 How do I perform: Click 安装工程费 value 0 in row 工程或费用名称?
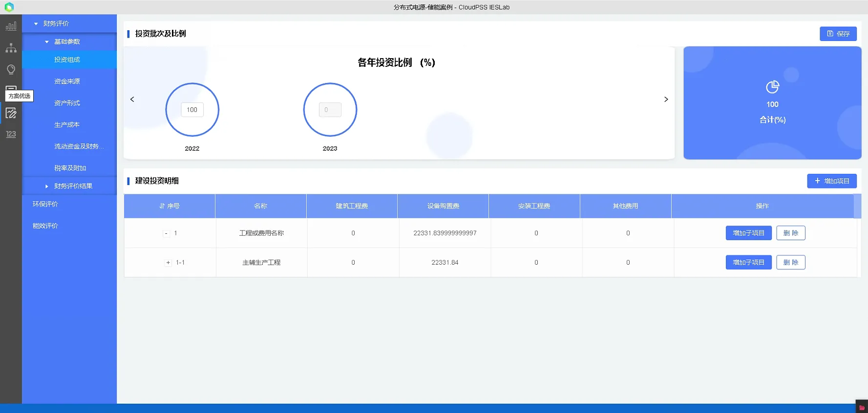click(536, 233)
